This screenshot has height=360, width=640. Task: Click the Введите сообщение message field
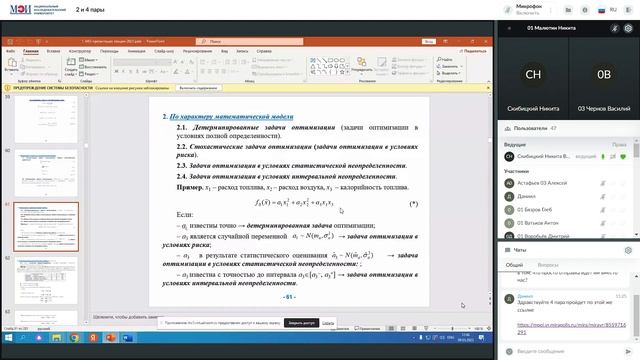[568, 351]
